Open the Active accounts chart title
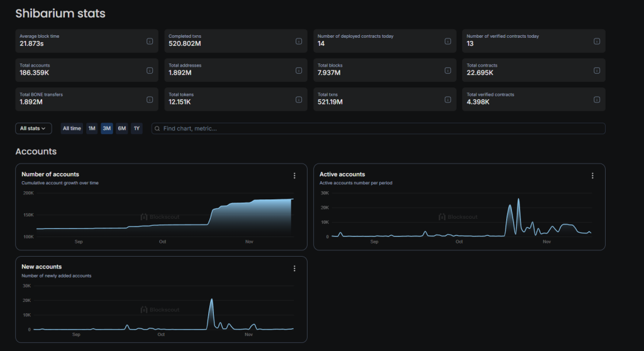The image size is (644, 351). pos(342,174)
